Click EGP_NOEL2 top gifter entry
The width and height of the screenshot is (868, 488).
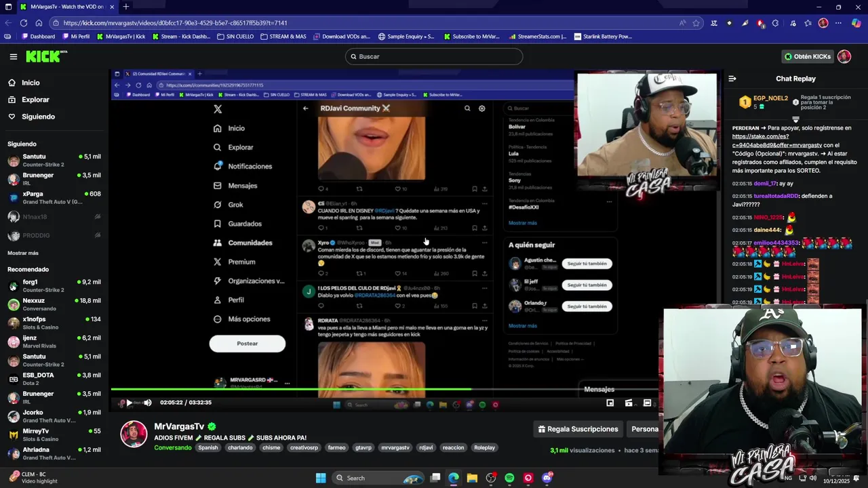pos(764,102)
